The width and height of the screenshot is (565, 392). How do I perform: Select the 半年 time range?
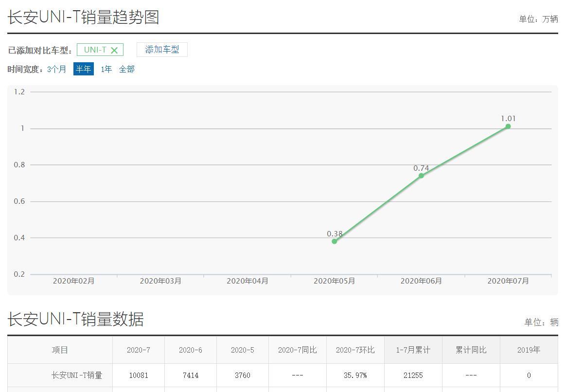(x=84, y=69)
